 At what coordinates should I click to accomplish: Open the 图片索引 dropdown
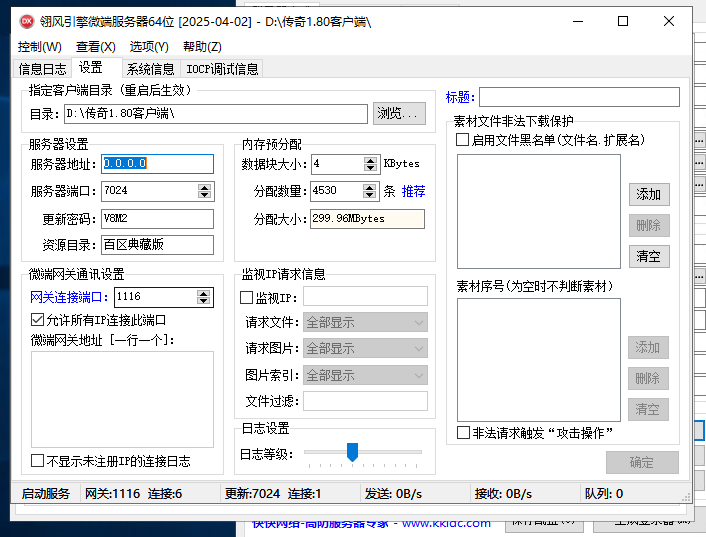pos(365,375)
